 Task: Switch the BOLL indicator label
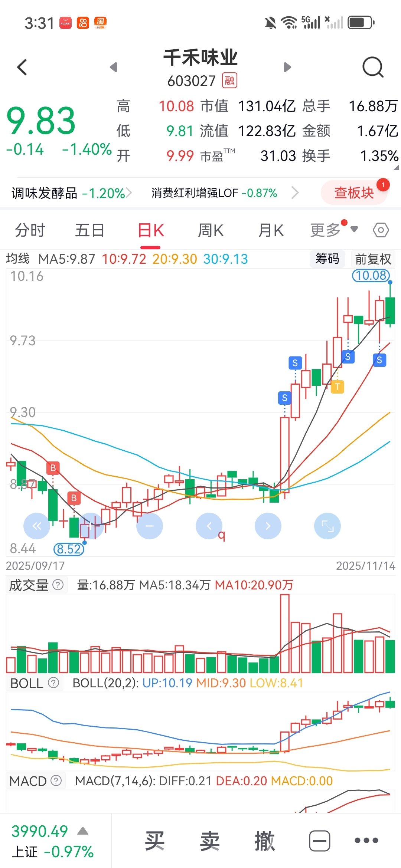(x=27, y=683)
